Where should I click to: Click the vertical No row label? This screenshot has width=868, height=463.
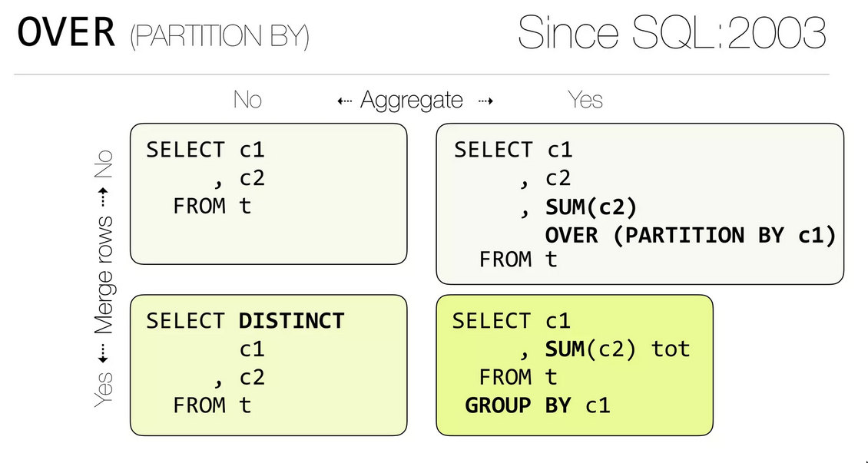[x=104, y=165]
